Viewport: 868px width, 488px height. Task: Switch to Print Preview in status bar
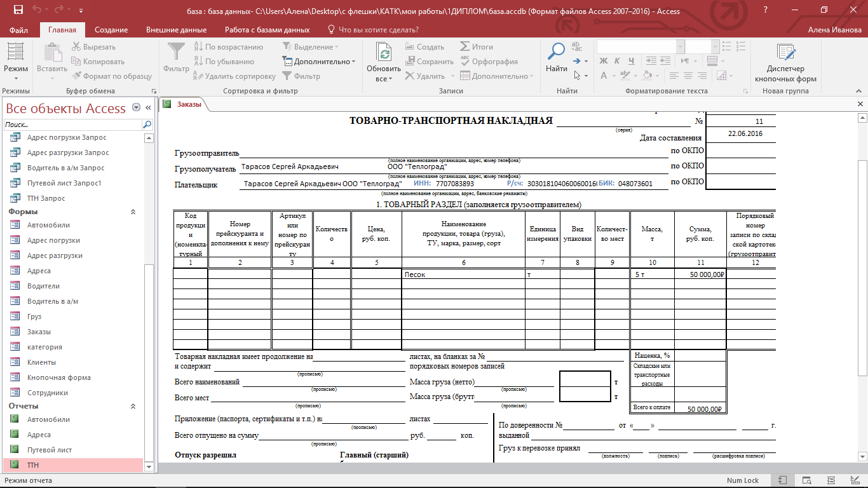click(x=806, y=480)
